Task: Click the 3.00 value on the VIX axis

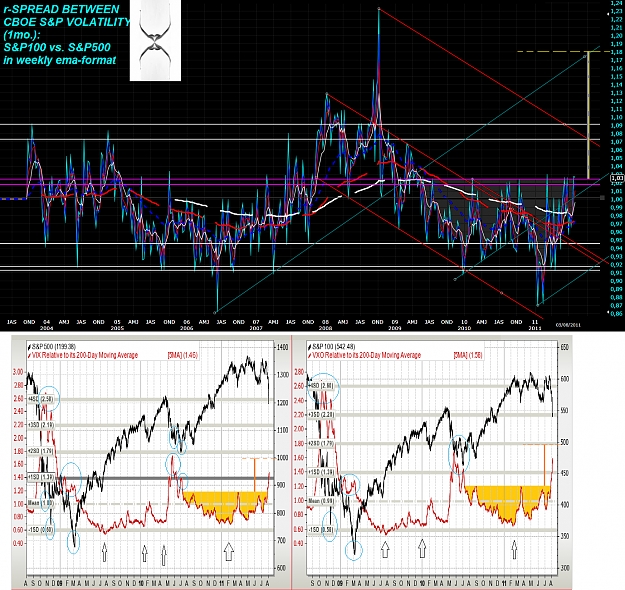Action: pos(18,372)
